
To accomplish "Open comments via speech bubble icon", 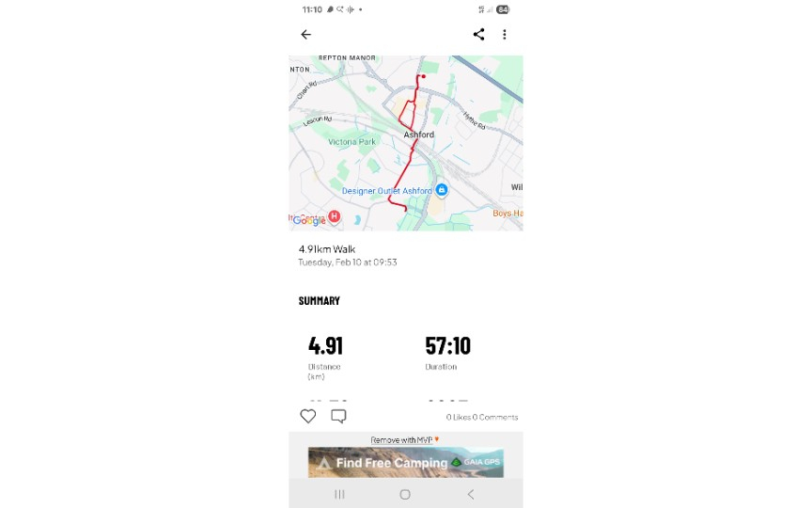I will coord(338,416).
